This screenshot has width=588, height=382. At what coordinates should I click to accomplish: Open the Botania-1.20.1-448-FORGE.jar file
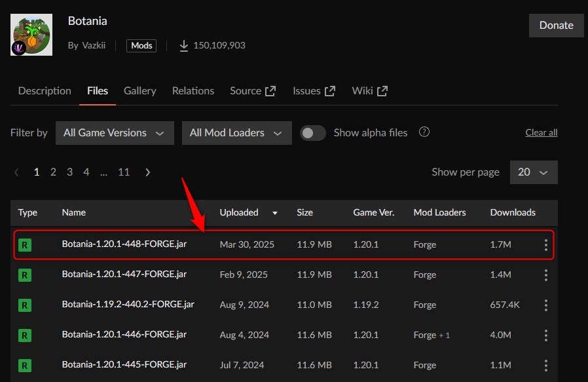click(124, 244)
